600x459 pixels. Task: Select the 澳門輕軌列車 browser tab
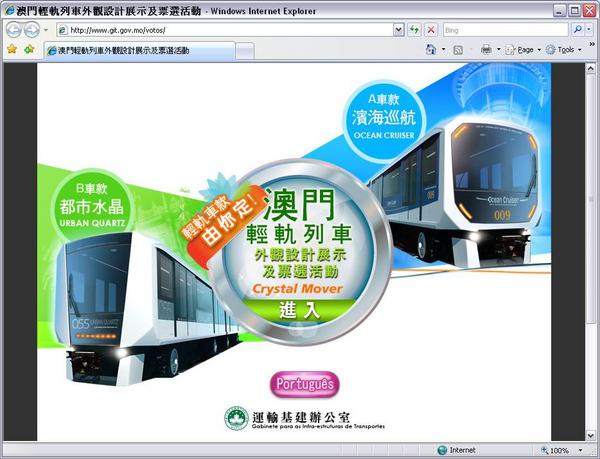139,50
